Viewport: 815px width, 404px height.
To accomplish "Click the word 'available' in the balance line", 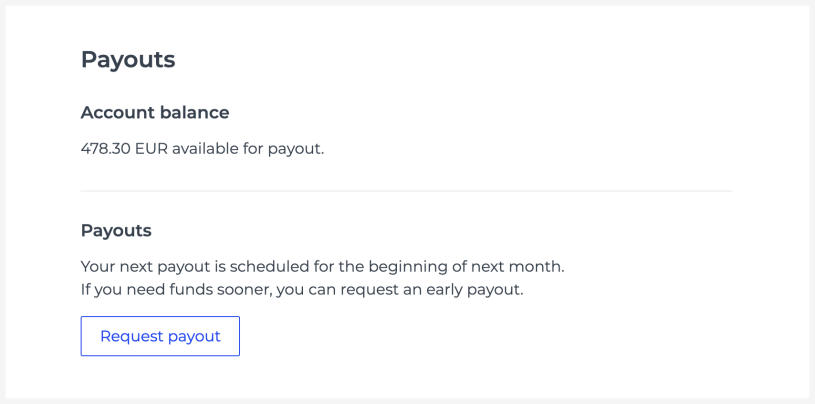I will (205, 149).
